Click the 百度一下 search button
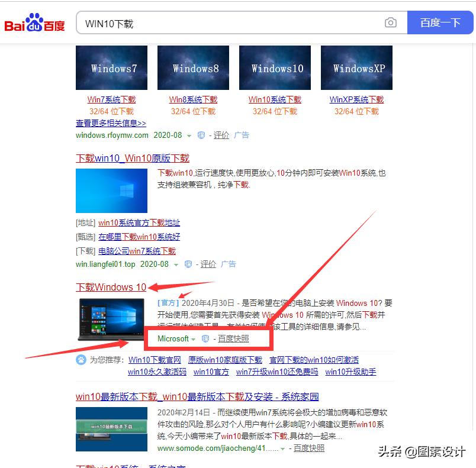 [440, 22]
